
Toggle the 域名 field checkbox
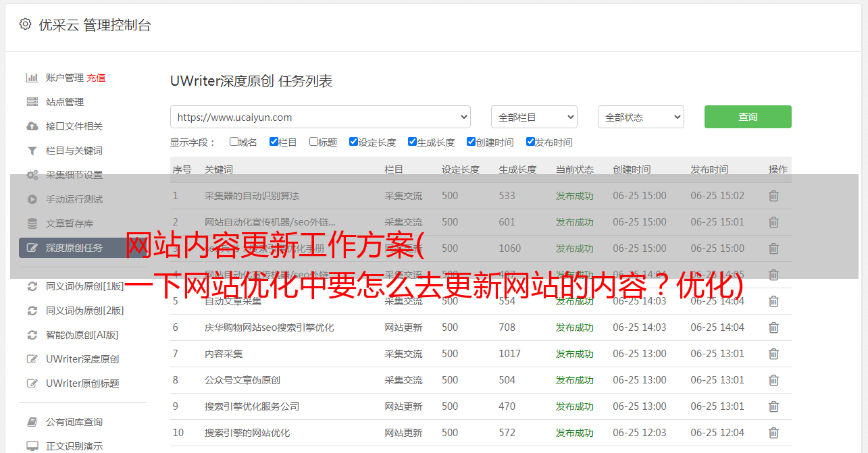[x=234, y=142]
